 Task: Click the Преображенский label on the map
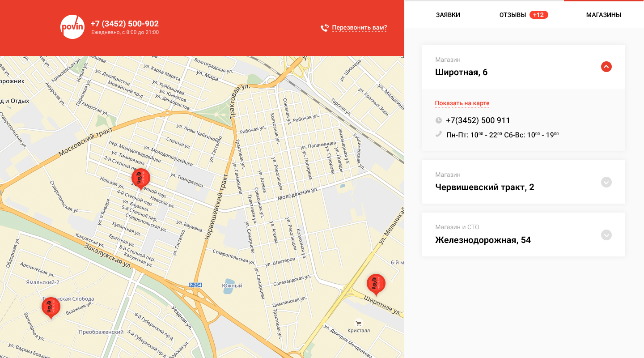pos(101,332)
